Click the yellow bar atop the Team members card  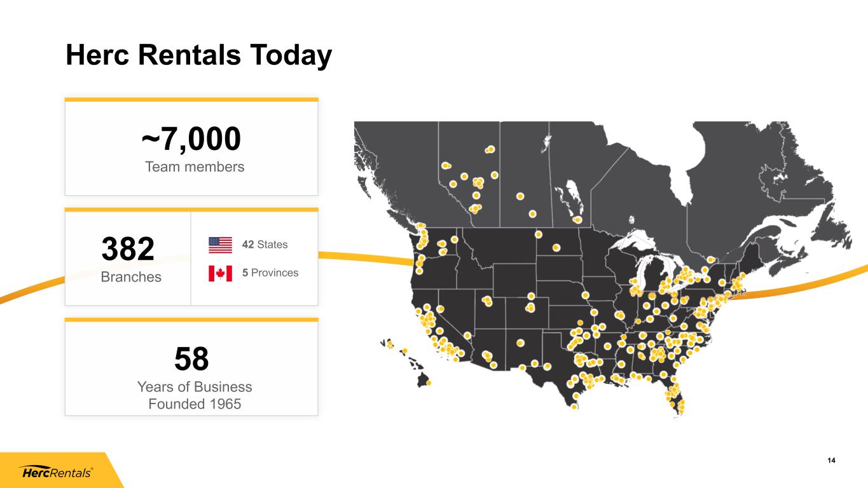pyautogui.click(x=191, y=100)
